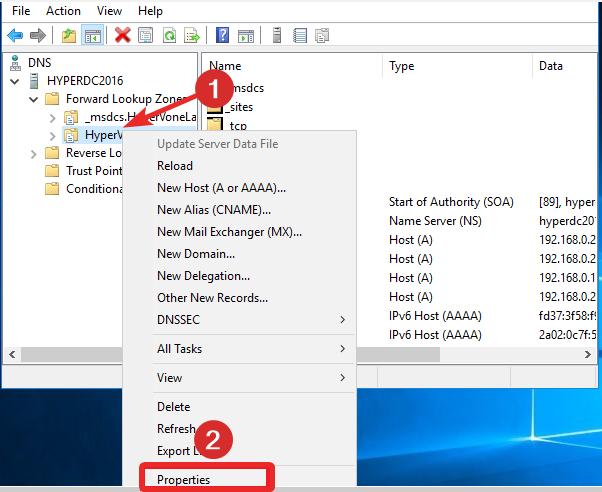Click list pane scroll right arrow
The width and height of the screenshot is (602, 492).
(x=588, y=354)
